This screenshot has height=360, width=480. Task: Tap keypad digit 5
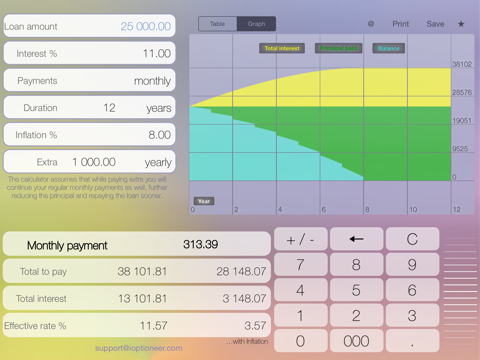[x=356, y=290]
